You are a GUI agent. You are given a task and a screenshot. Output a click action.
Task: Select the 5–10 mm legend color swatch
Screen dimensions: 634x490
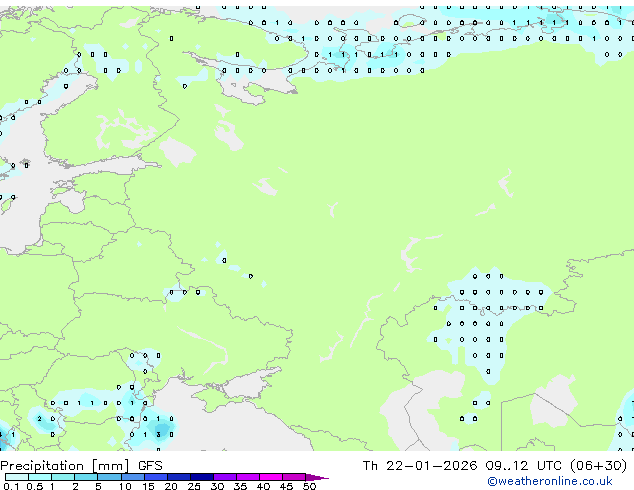coord(109,477)
